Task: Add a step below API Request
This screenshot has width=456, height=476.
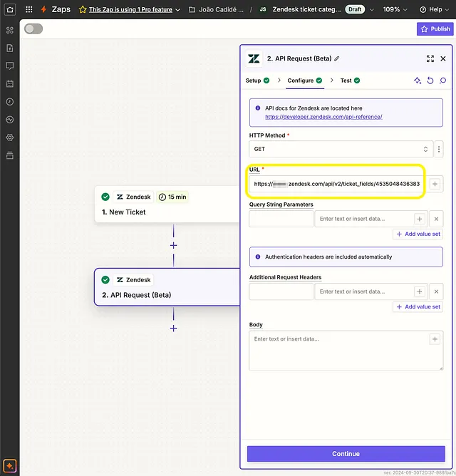Action: (173, 328)
